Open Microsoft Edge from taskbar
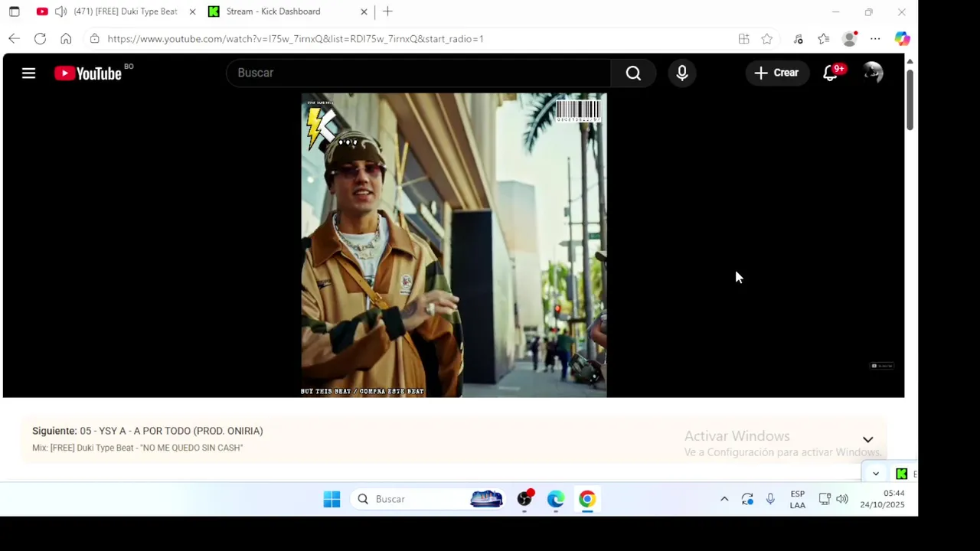 click(x=556, y=499)
